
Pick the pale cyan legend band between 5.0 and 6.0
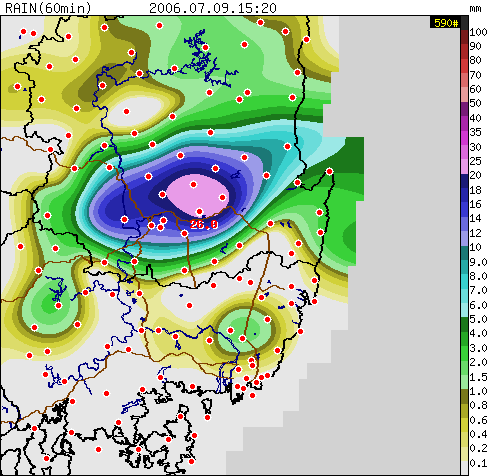465,310
